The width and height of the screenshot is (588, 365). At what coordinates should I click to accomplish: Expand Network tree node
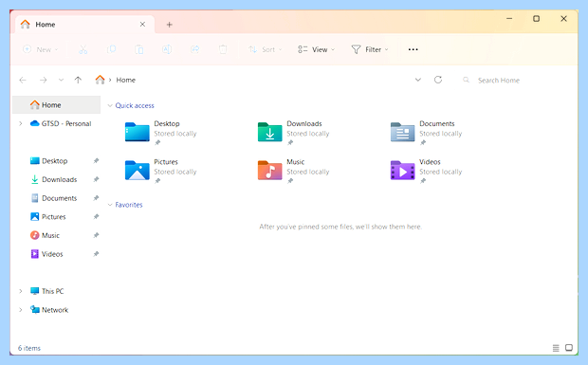click(21, 310)
